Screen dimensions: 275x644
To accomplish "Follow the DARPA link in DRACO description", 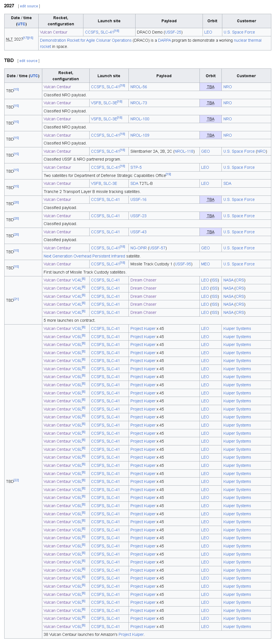I will point(165,40).
